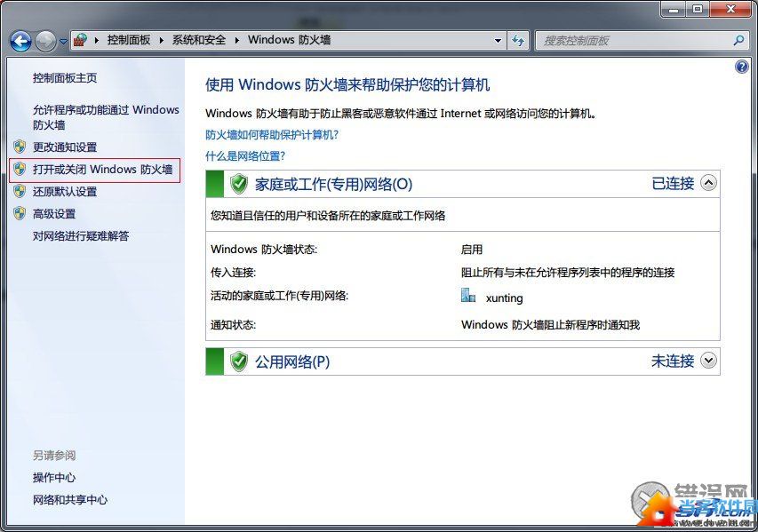Click Windows 防火墙 breadcrumb in address bar

[x=289, y=40]
